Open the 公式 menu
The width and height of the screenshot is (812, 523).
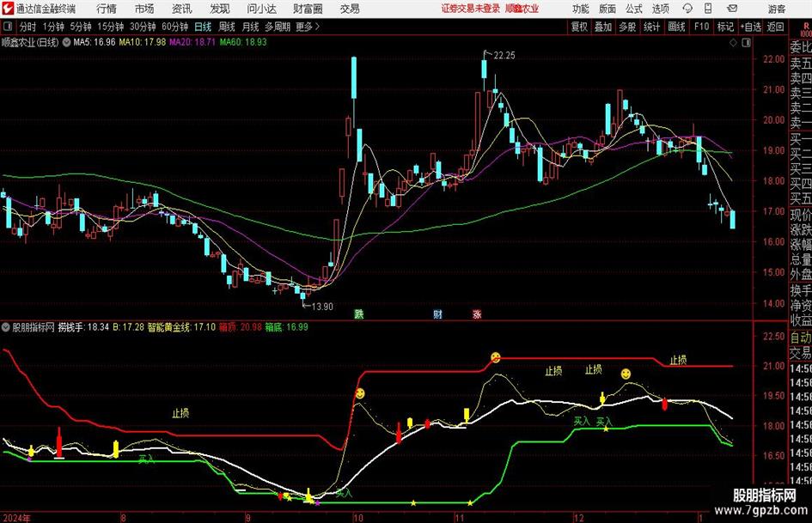point(634,9)
